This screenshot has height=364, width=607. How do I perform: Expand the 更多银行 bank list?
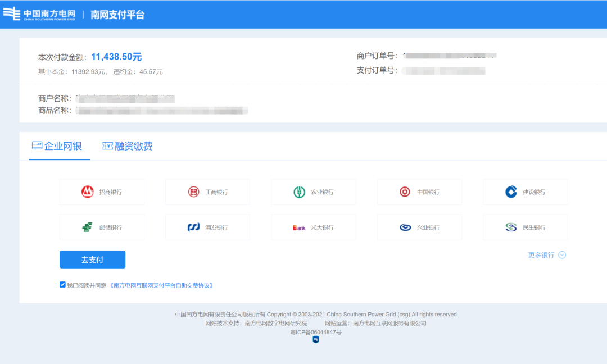point(541,255)
